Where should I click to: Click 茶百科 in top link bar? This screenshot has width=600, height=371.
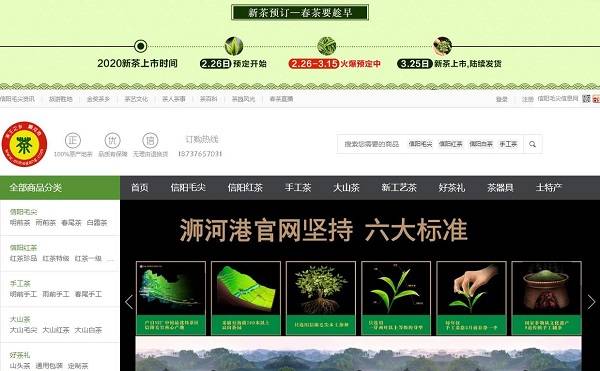(x=209, y=99)
